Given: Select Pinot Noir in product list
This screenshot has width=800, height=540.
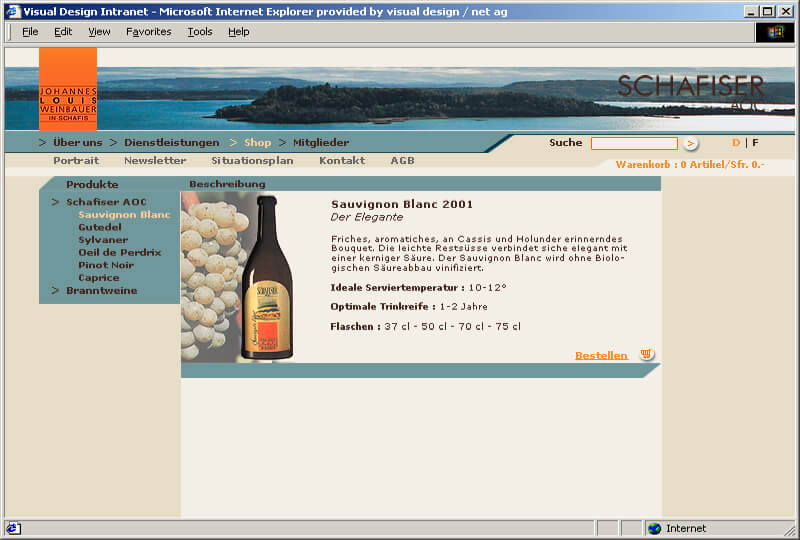Looking at the screenshot, I should [106, 265].
